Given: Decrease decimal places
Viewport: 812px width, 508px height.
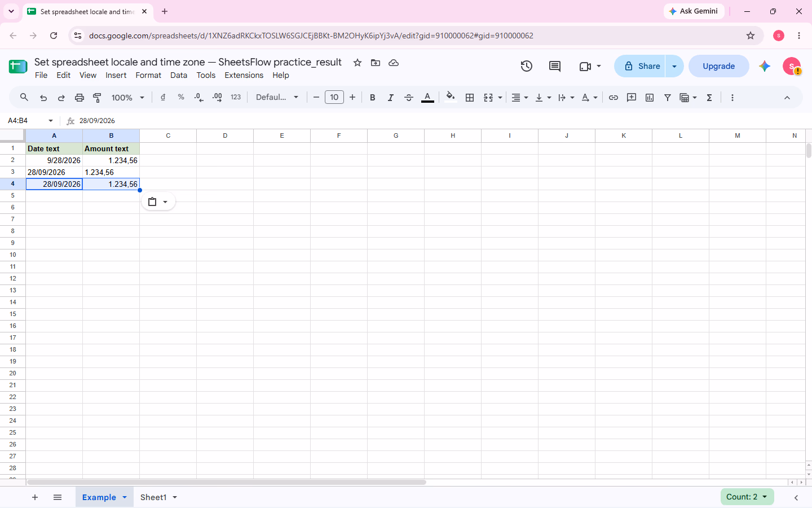Looking at the screenshot, I should 198,98.
